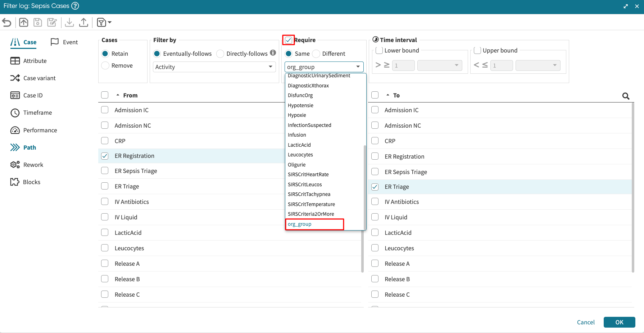Select InfectionSuspected from the dropdown list
Viewport: 644px width, 333px height.
click(x=309, y=125)
